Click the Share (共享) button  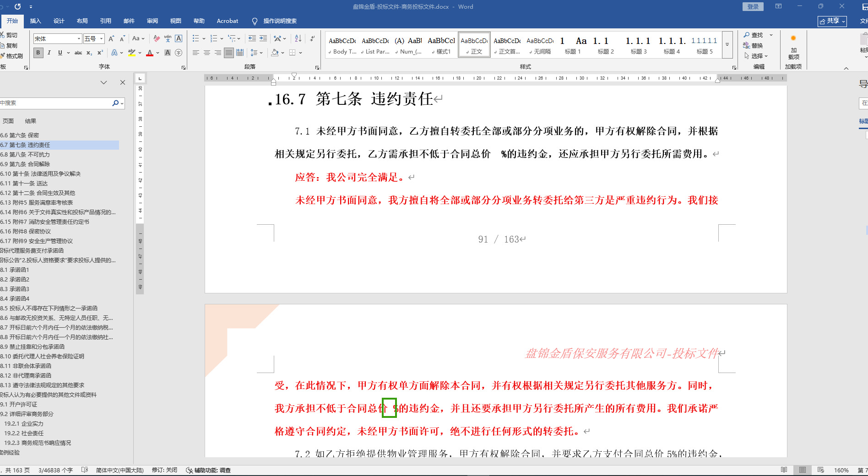pos(832,21)
